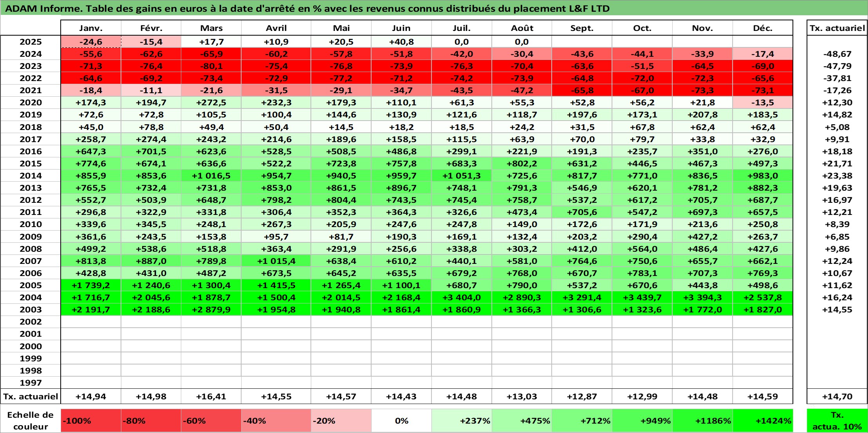Image resolution: width=868 pixels, height=433 pixels.
Task: Select cell +81,7 for May 2009
Action: [x=341, y=236]
